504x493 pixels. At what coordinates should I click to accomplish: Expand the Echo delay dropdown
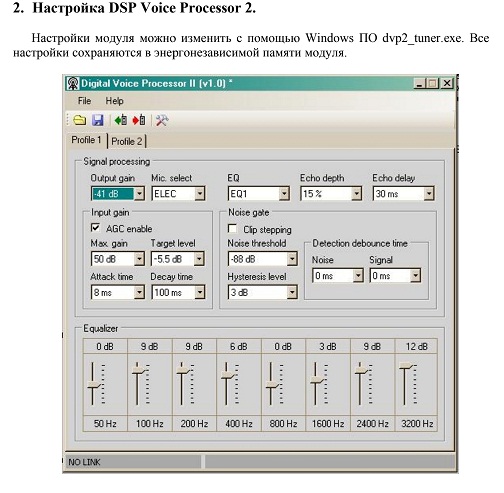429,193
